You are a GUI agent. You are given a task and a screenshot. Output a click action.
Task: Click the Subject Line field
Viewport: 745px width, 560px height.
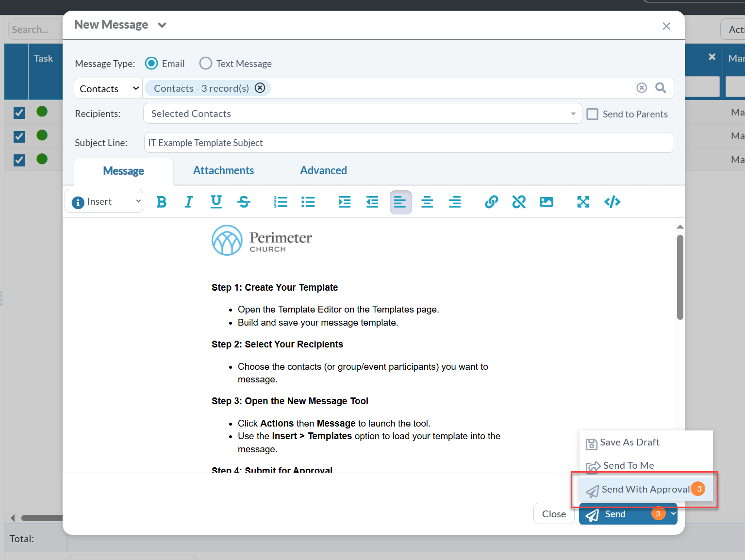coord(408,143)
